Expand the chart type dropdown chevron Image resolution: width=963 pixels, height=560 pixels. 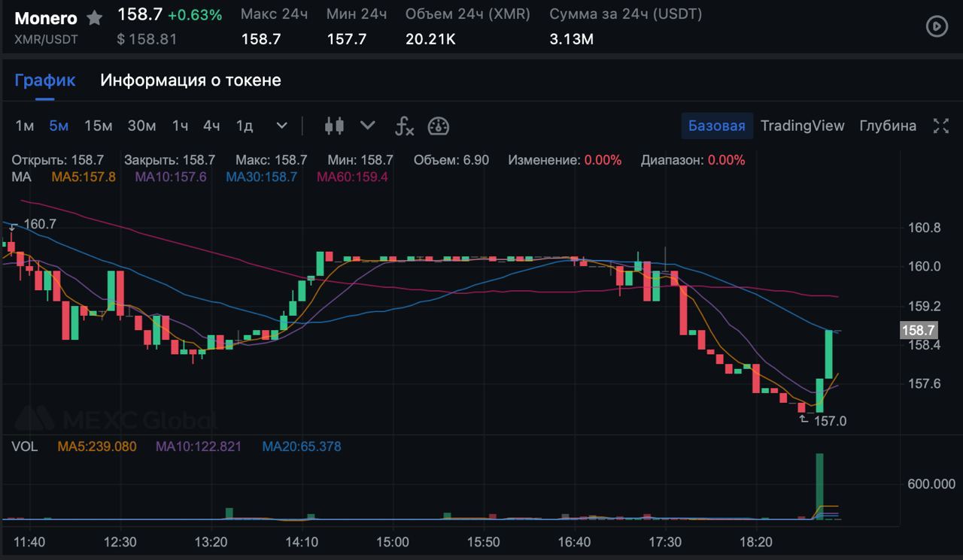click(367, 126)
